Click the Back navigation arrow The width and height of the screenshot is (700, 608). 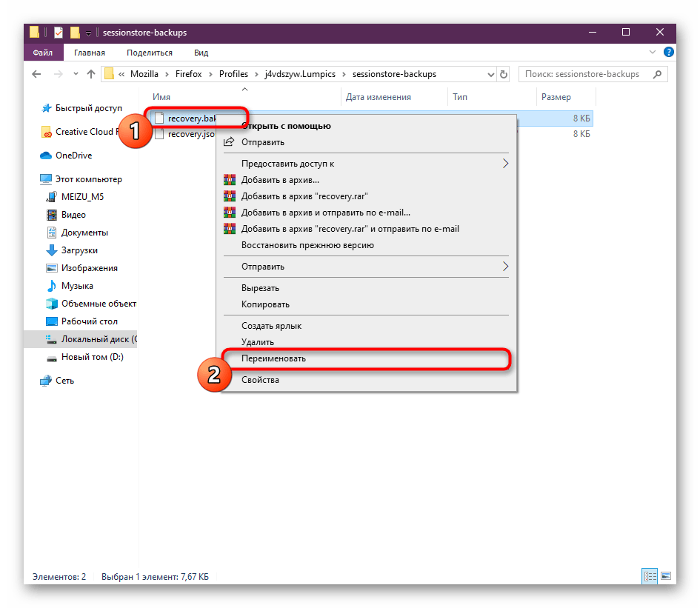point(36,74)
